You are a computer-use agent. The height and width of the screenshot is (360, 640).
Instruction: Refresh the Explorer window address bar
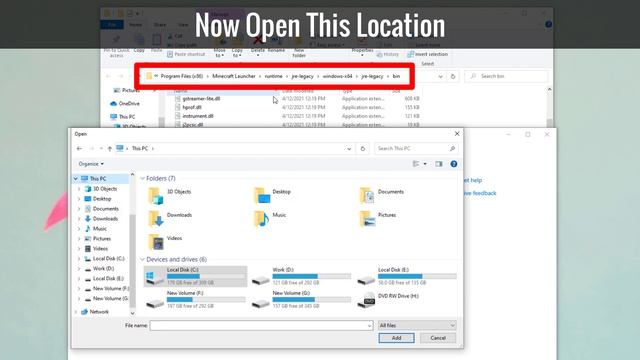[x=453, y=76]
